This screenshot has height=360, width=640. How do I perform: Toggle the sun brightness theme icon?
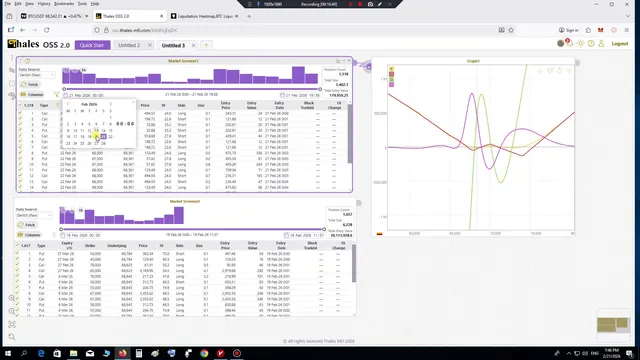tap(580, 44)
